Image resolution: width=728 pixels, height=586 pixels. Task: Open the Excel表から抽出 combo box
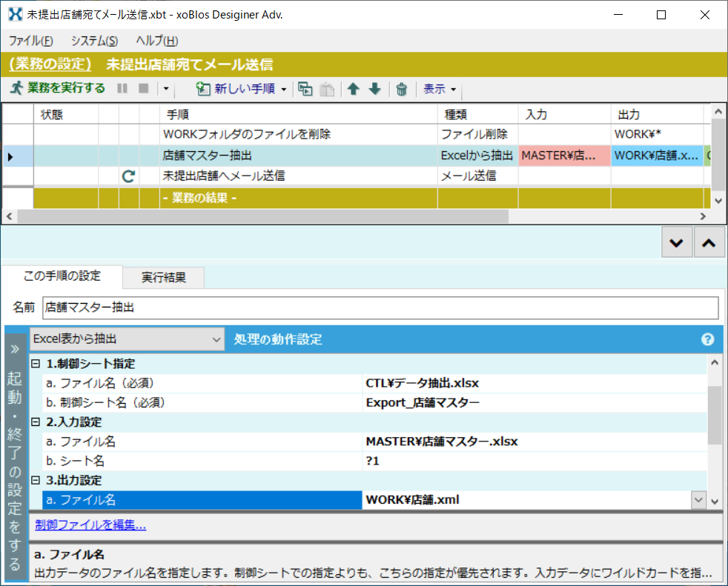127,339
